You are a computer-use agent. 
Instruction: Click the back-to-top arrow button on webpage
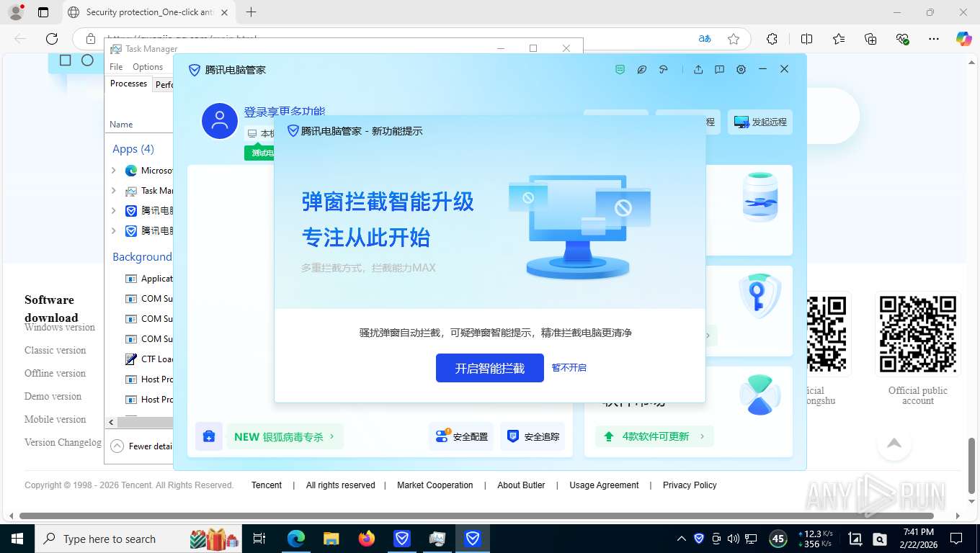point(894,443)
